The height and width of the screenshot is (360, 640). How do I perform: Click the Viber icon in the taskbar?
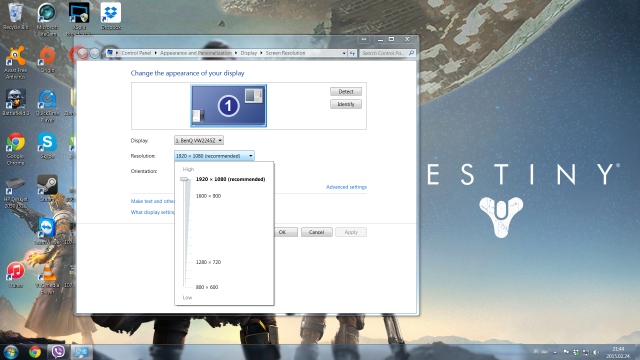[x=58, y=351]
